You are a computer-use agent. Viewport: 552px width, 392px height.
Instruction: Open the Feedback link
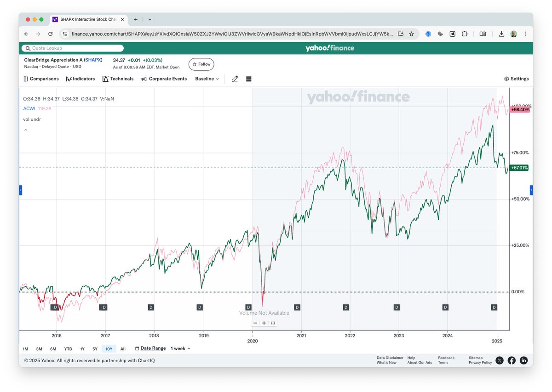coord(446,358)
